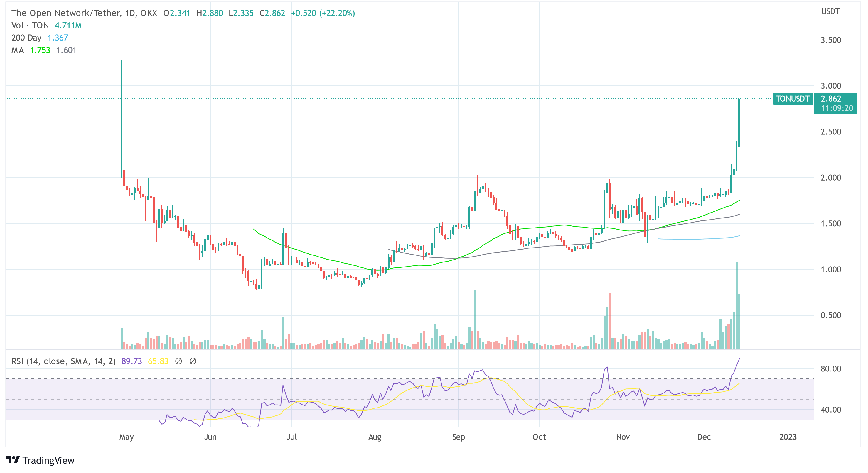This screenshot has height=473, width=868.
Task: Select the MA indicator legend label
Action: [x=18, y=50]
